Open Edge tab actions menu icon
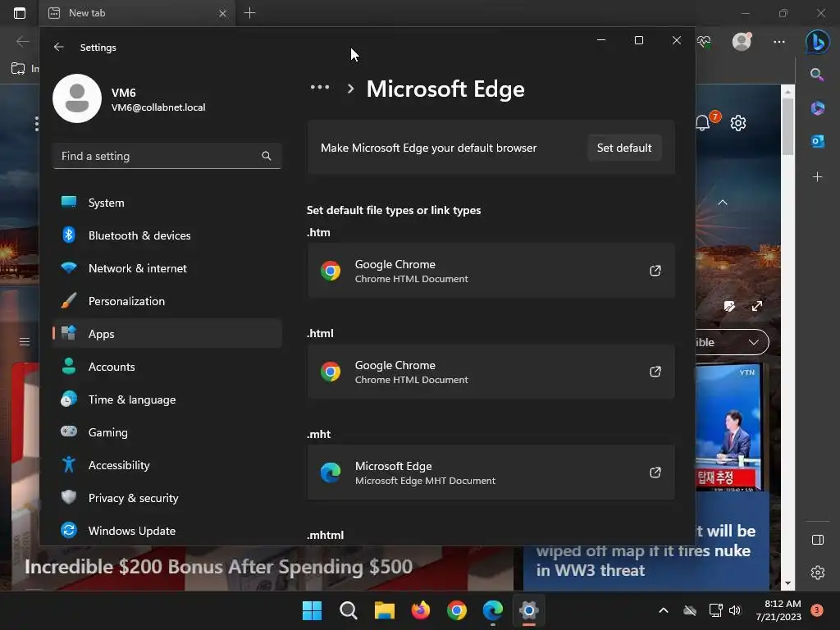 pos(20,13)
